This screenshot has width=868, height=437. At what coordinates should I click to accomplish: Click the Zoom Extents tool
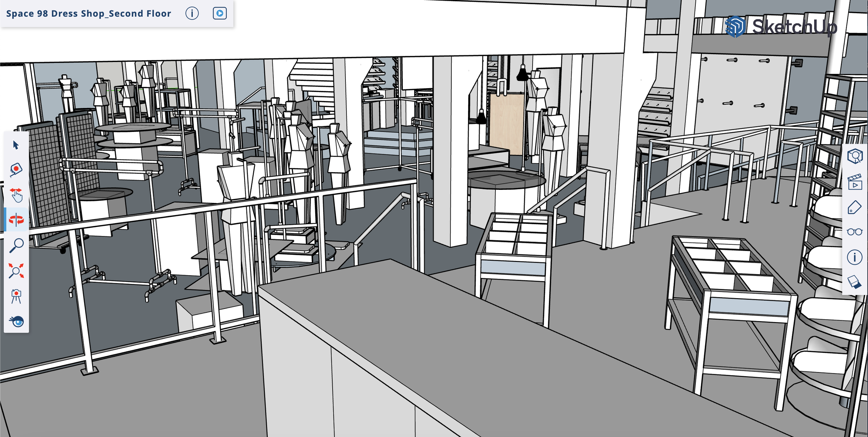[16, 270]
